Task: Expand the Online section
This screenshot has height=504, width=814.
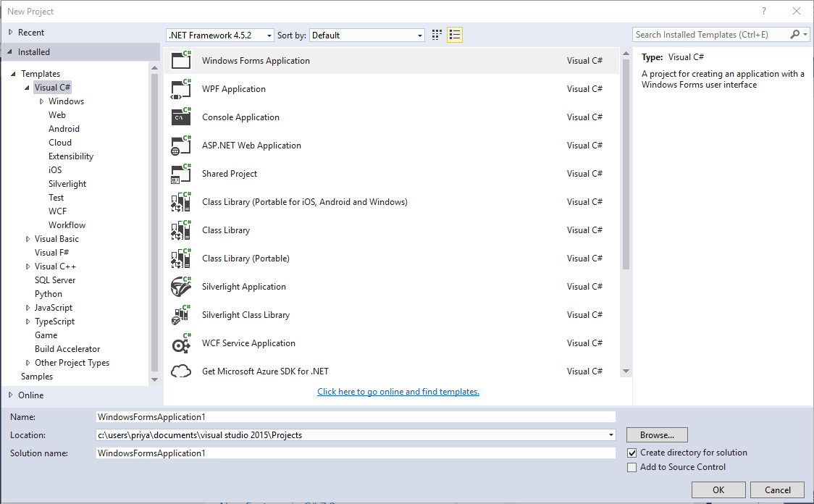Action: point(10,395)
